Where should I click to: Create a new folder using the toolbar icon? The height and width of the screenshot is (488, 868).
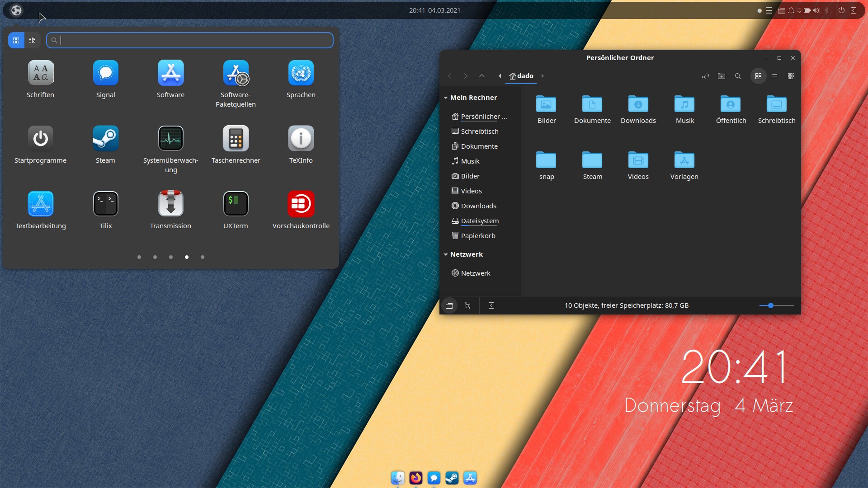click(722, 76)
